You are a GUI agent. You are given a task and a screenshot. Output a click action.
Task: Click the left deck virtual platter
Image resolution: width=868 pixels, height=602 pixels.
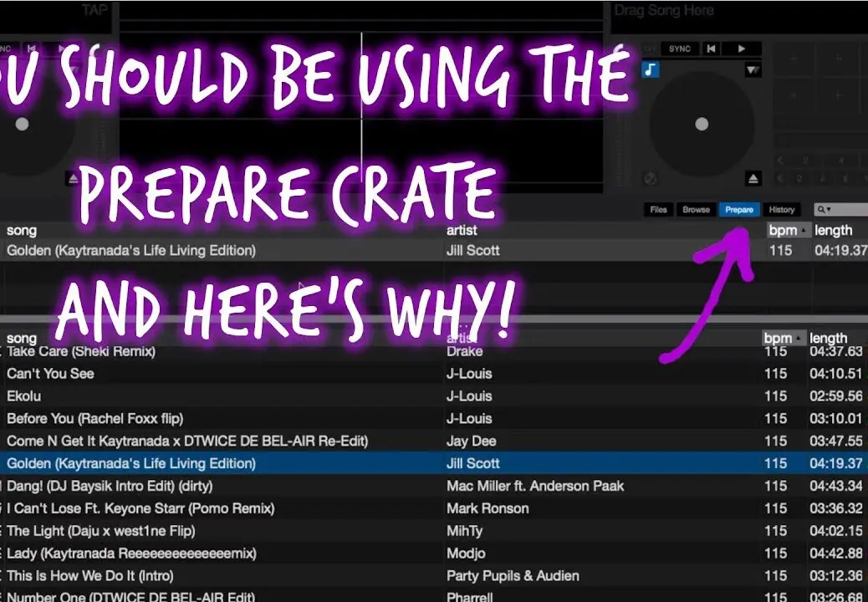(22, 124)
